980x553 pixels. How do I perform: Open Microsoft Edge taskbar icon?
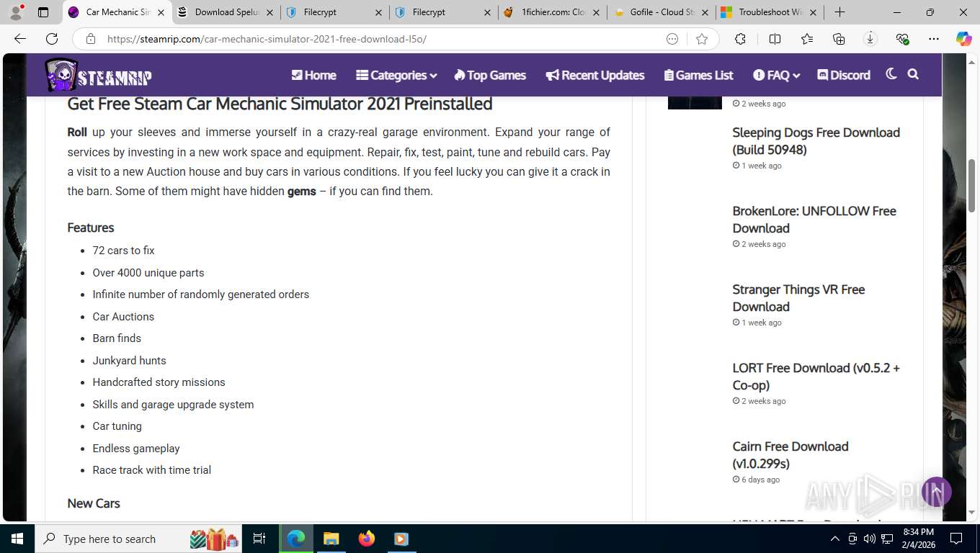[x=295, y=539]
